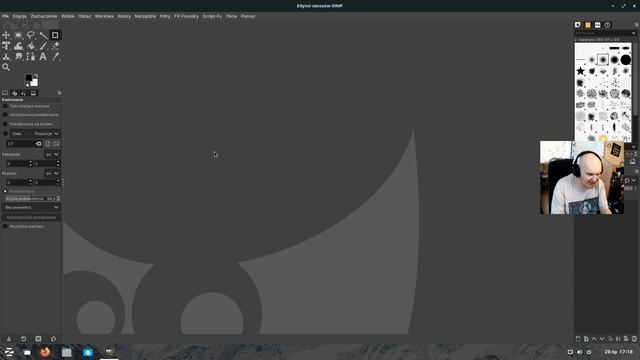
Task: Switch to the Fonts tab
Action: tap(598, 25)
